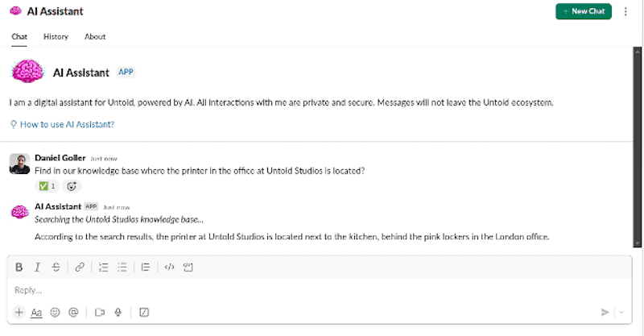Switch to the History tab
Viewport: 644px width, 336px height.
click(56, 36)
